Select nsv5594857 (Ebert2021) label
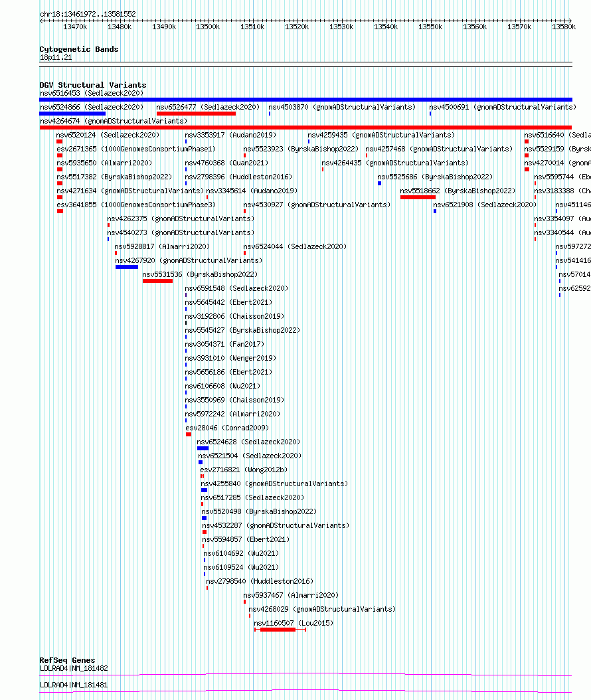 [246, 539]
